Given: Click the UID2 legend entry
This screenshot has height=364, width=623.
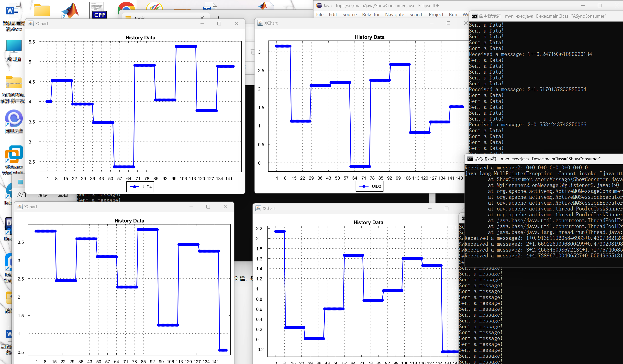Looking at the screenshot, I should (370, 186).
